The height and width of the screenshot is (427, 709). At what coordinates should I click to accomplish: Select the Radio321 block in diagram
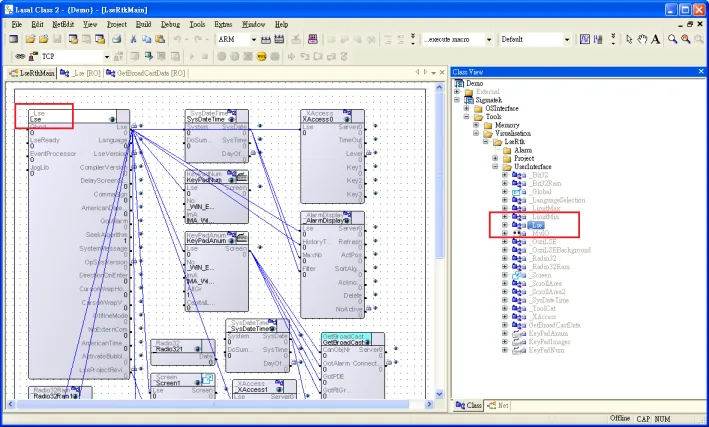point(183,352)
